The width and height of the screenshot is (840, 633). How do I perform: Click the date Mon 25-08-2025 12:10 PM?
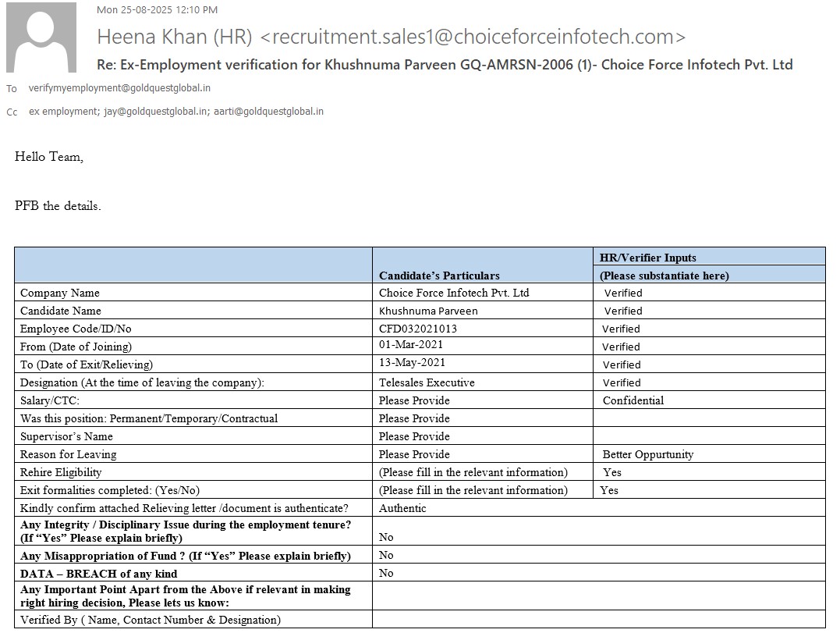pyautogui.click(x=157, y=9)
